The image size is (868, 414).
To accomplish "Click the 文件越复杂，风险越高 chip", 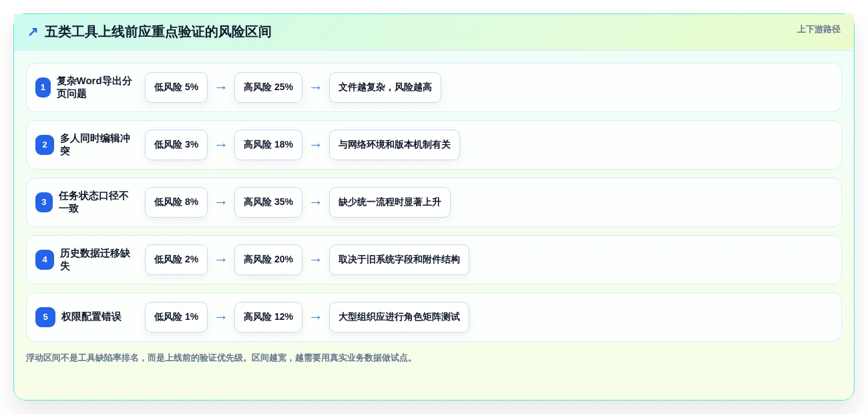I will point(385,87).
